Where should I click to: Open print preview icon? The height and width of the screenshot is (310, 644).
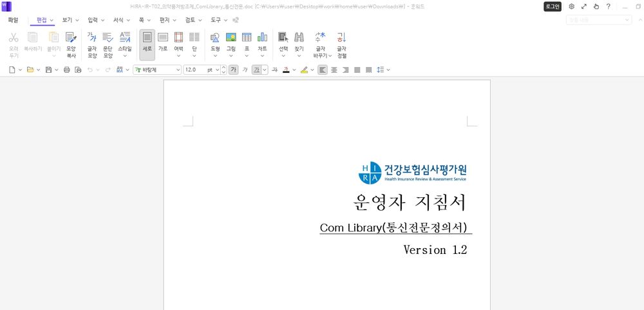tap(78, 70)
